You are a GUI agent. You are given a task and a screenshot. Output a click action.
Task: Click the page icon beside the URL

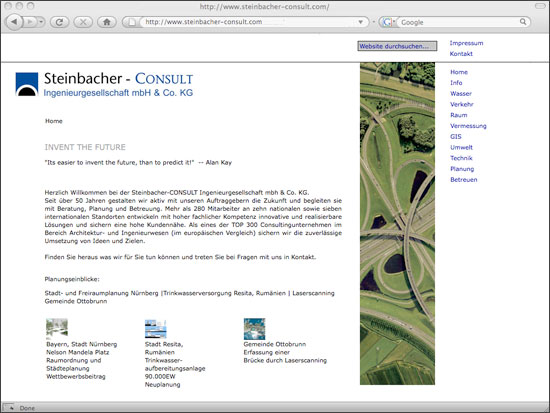coord(132,22)
